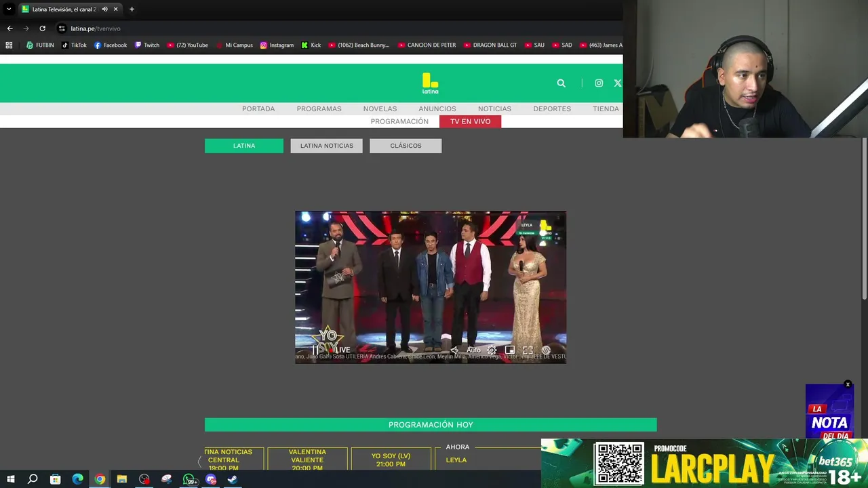Switch to Chrome in the taskbar
This screenshot has height=488, width=868.
pos(100,479)
